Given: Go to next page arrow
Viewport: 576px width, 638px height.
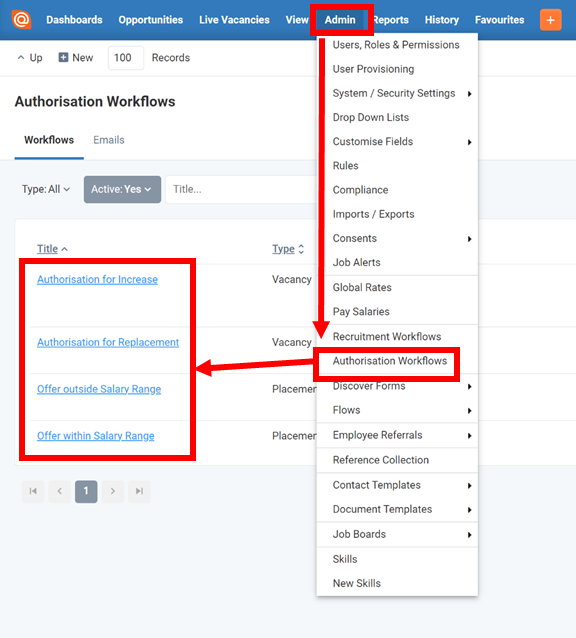Looking at the screenshot, I should click(113, 492).
